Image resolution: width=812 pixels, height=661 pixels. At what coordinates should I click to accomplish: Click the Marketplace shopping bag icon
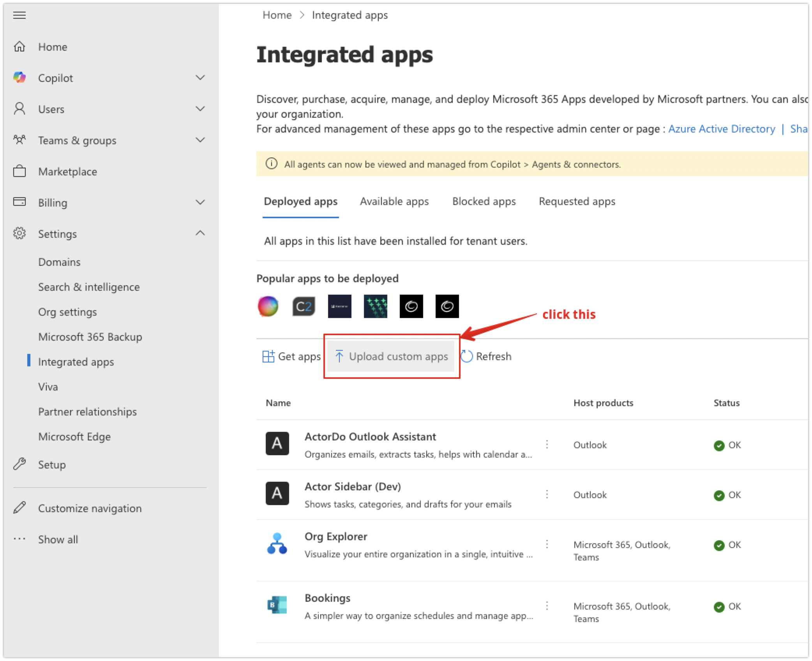point(19,171)
